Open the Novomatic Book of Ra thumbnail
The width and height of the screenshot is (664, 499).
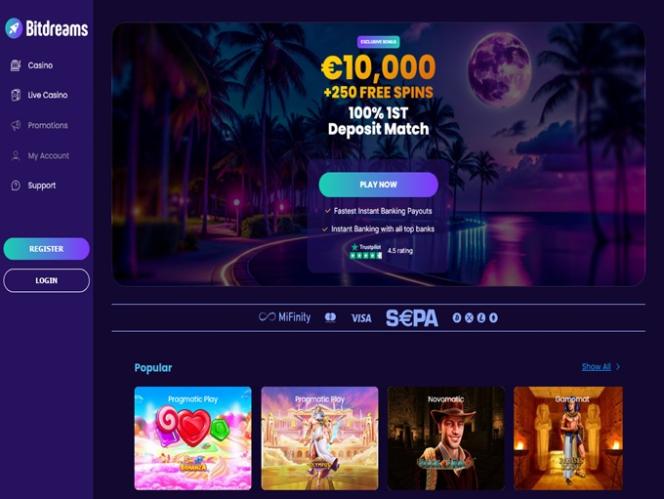coord(446,438)
